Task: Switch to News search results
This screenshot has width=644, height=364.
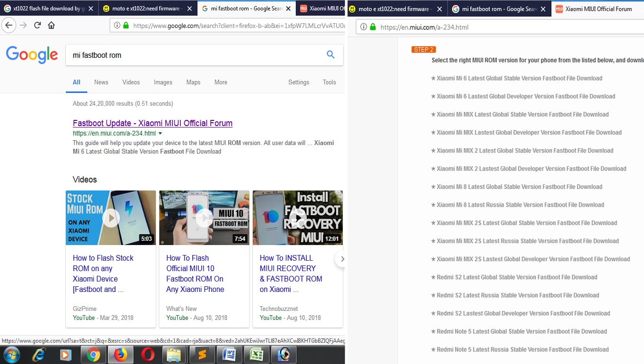Action: [x=101, y=82]
